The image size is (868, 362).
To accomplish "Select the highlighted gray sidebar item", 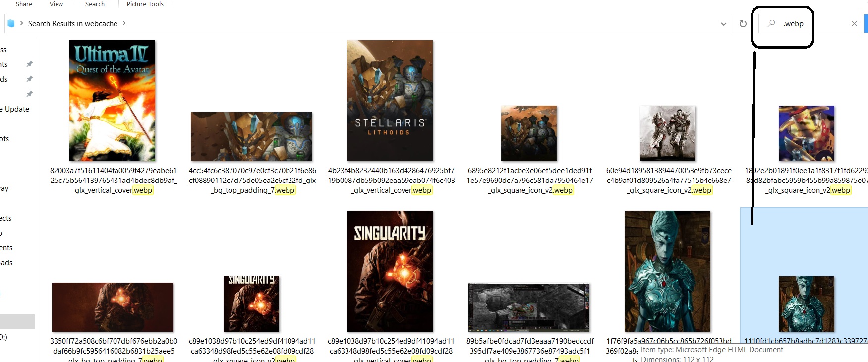I will click(17, 322).
